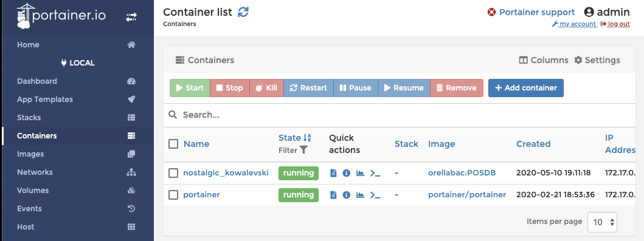The width and height of the screenshot is (644, 241).
Task: Open logs icon for nostalgic_kowalevski
Action: tap(333, 173)
